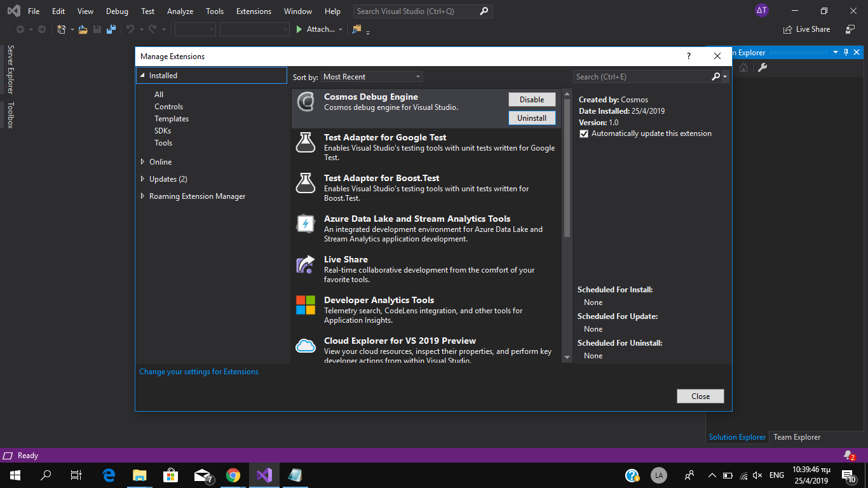Click the extension list vertical scrollbar thumb
Image resolution: width=868 pixels, height=488 pixels.
567,168
